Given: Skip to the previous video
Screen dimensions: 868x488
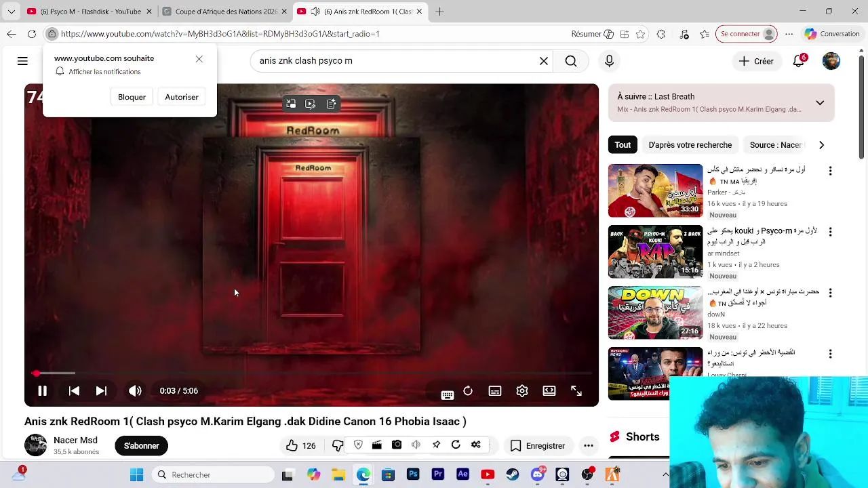Looking at the screenshot, I should pos(74,391).
